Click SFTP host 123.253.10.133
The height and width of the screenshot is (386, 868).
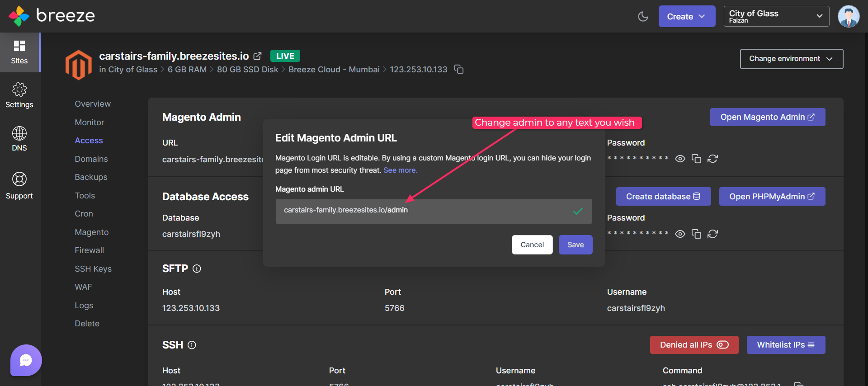click(x=191, y=308)
